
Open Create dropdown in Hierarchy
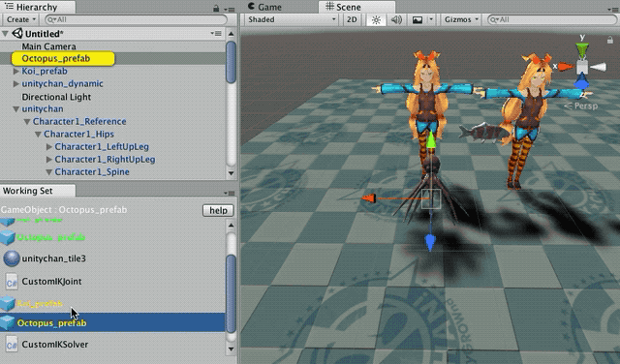pyautogui.click(x=21, y=19)
